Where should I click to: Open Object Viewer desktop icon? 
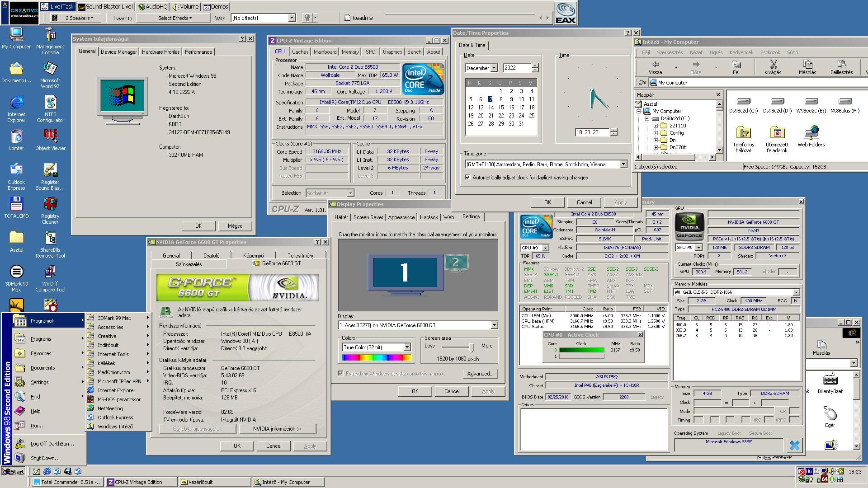pyautogui.click(x=50, y=140)
